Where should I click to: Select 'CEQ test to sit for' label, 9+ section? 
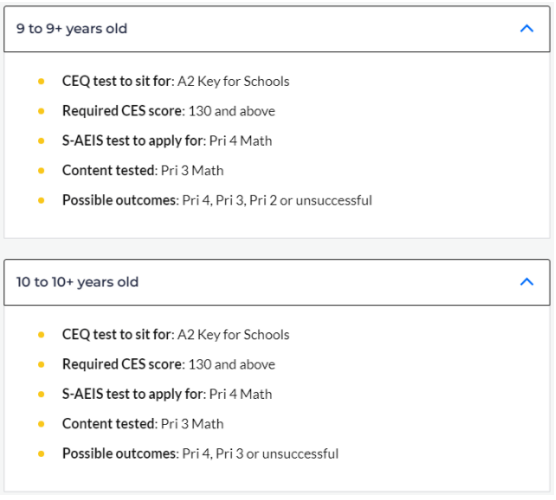118,81
